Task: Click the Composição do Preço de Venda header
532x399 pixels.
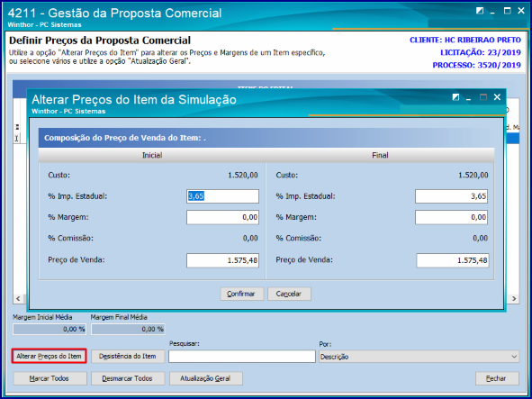Action: (x=266, y=138)
